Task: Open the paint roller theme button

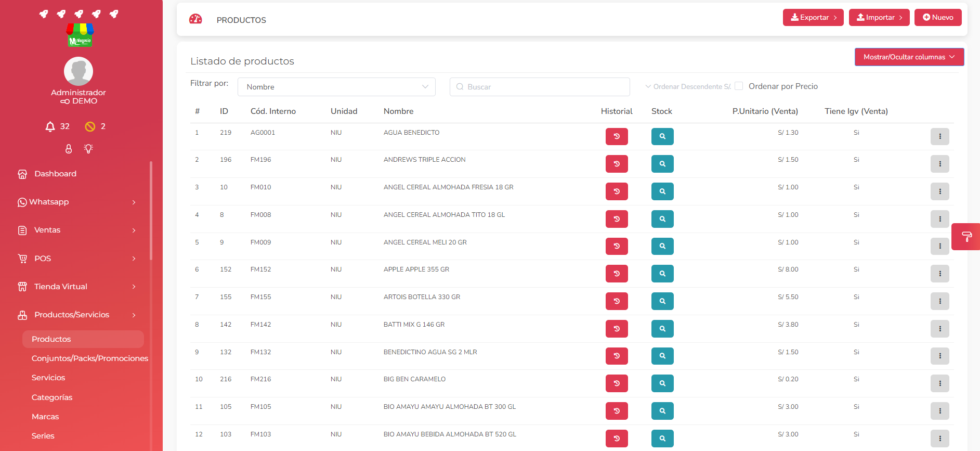Action: coord(966,237)
